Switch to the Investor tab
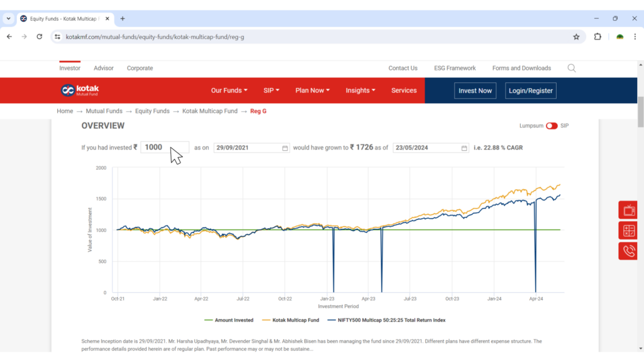 tap(70, 68)
